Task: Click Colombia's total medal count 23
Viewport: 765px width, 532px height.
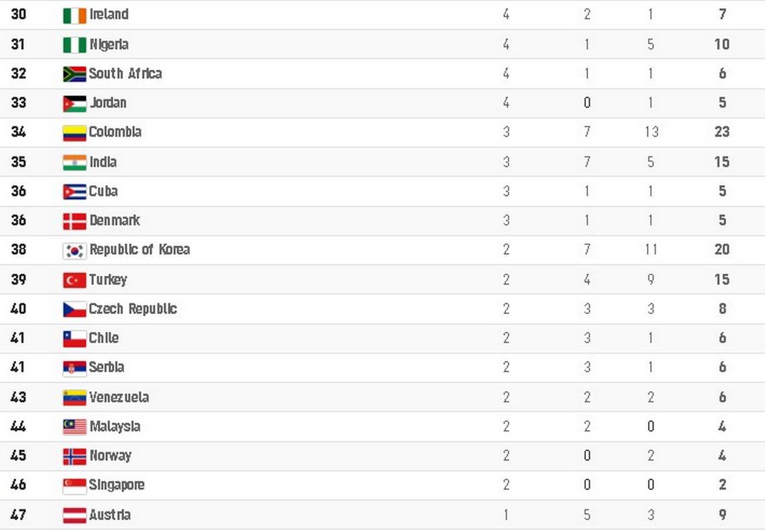Action: pyautogui.click(x=722, y=131)
